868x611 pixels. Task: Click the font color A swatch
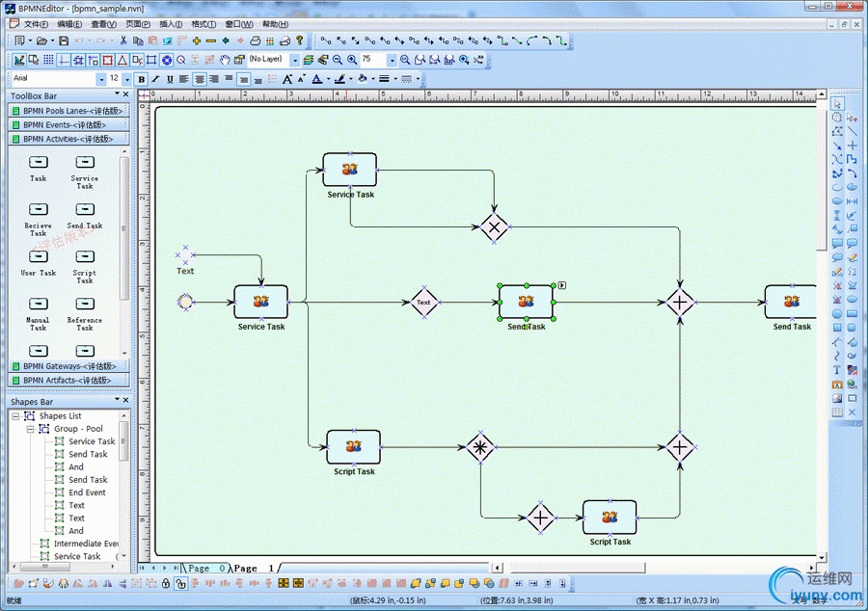316,79
